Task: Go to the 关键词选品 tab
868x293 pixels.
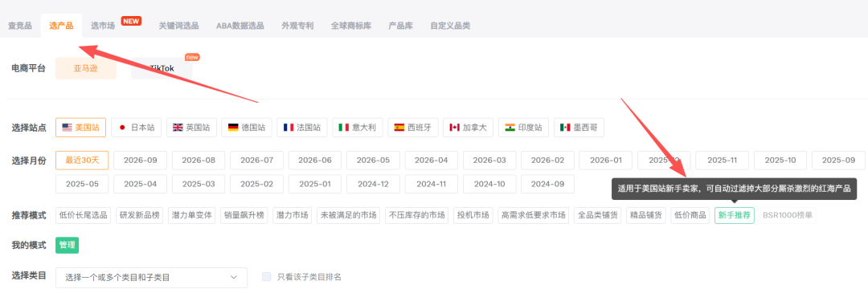Action: pos(178,26)
